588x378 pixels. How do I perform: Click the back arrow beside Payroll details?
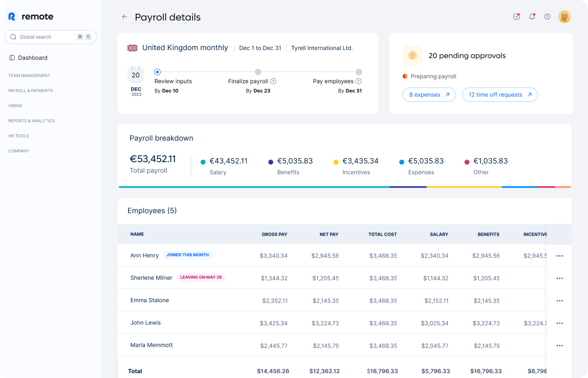pos(124,17)
